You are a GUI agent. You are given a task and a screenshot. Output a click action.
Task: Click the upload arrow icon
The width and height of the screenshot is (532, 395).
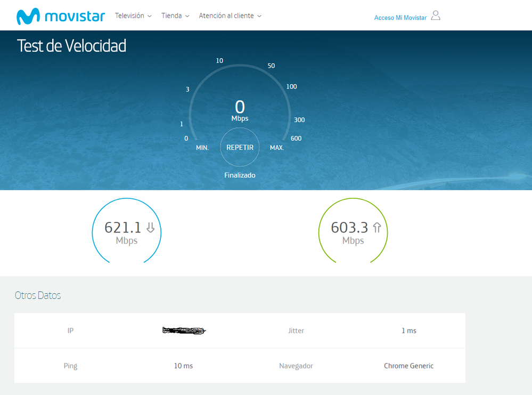[377, 228]
